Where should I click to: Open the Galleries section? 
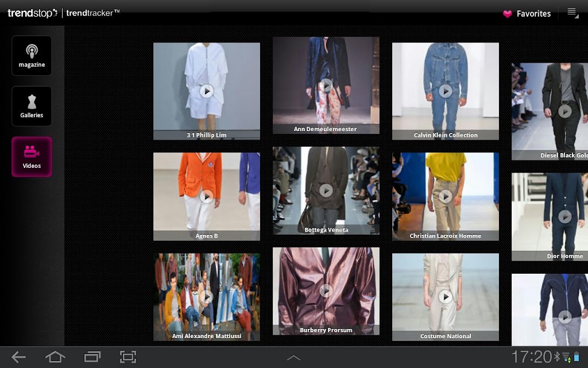point(32,106)
